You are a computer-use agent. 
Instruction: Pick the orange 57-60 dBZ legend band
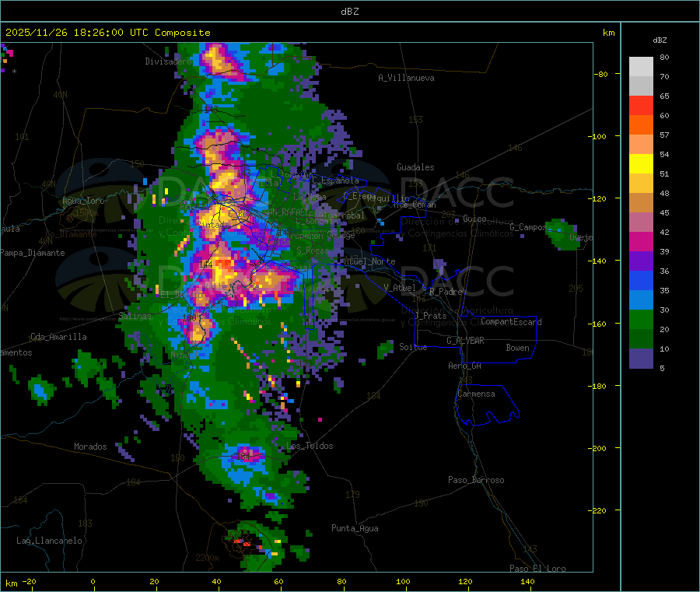(x=641, y=125)
